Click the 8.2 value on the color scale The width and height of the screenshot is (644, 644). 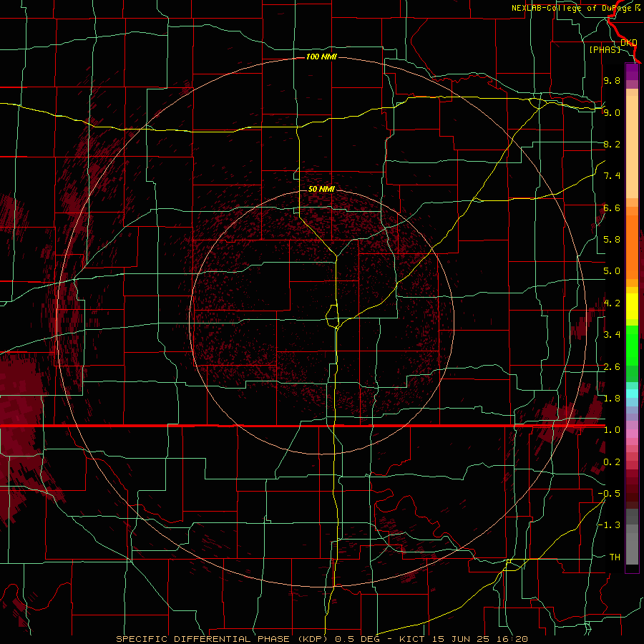(x=612, y=144)
